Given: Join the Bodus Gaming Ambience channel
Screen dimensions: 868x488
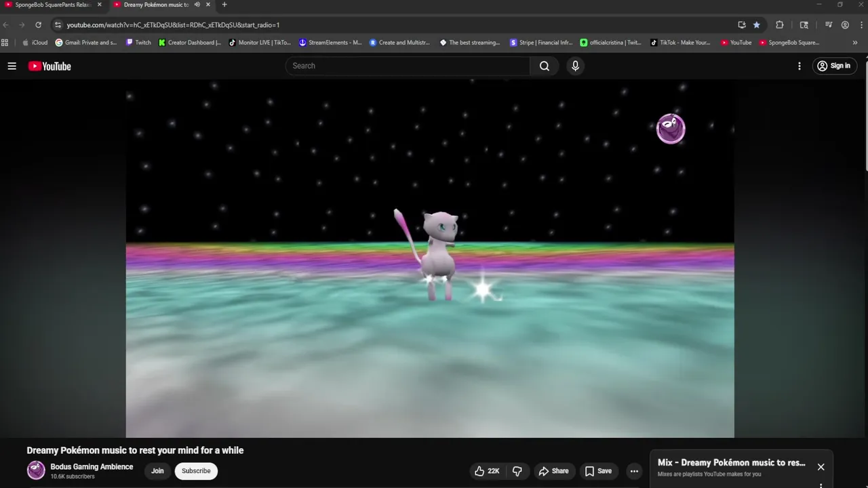Looking at the screenshot, I should [x=157, y=471].
